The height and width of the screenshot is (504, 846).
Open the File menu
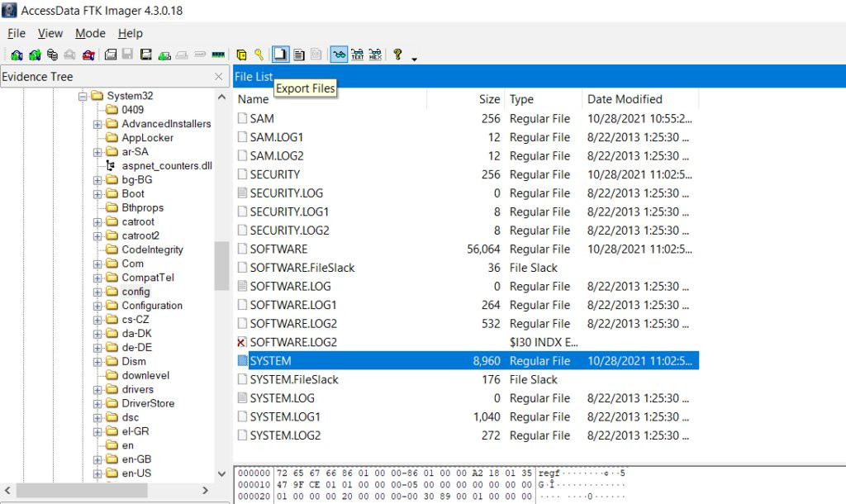[17, 33]
